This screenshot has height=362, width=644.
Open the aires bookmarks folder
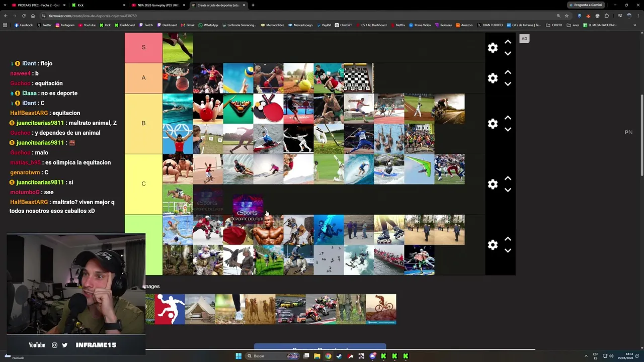click(573, 25)
